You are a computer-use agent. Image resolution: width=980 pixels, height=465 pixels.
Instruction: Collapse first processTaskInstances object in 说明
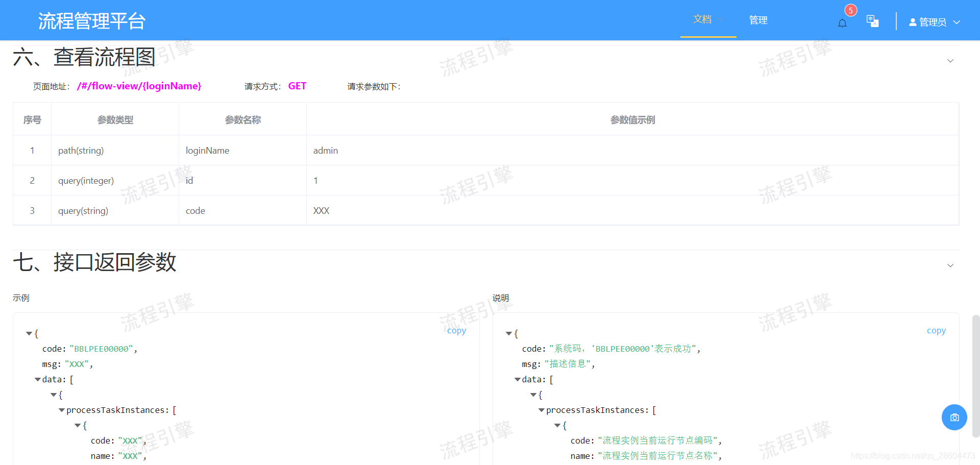tap(557, 426)
